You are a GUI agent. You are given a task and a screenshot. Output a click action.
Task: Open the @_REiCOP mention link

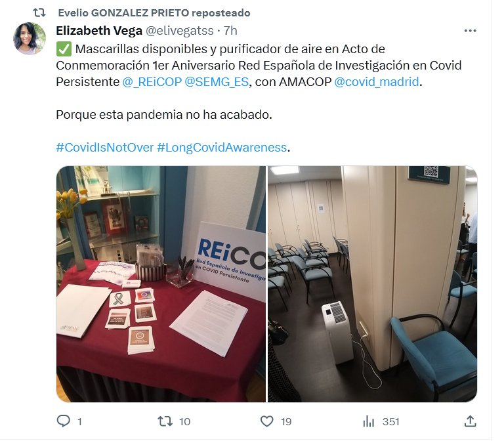tap(152, 82)
